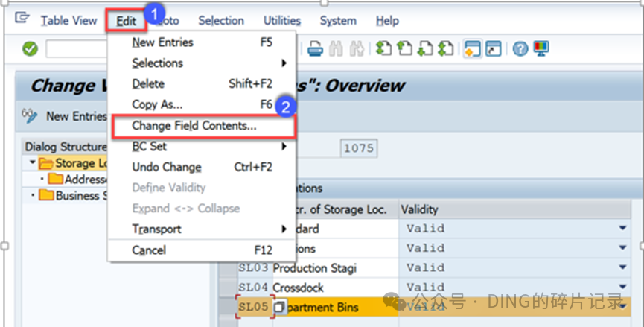Choose Undo Change in Edit menu
This screenshot has height=327, width=644.
coord(202,167)
